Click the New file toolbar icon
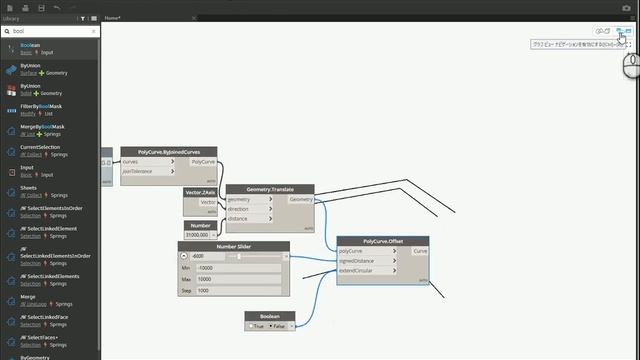 click(x=10, y=8)
